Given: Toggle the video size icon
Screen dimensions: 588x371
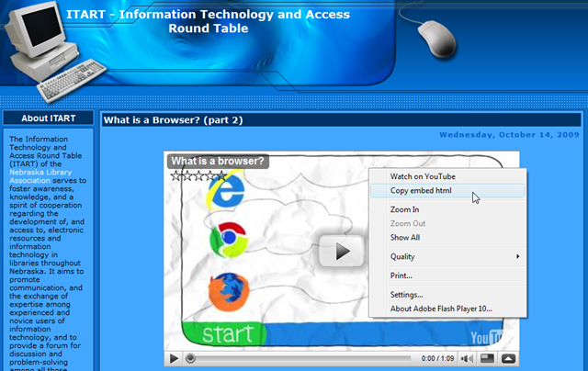Looking at the screenshot, I should (487, 359).
